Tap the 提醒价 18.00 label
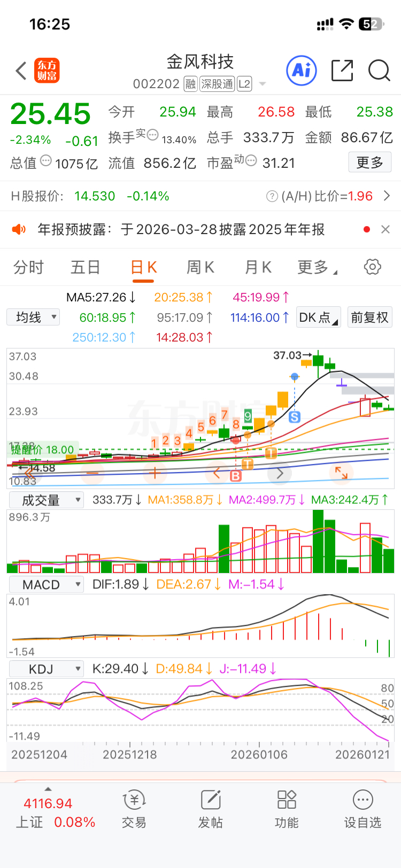 tap(43, 449)
